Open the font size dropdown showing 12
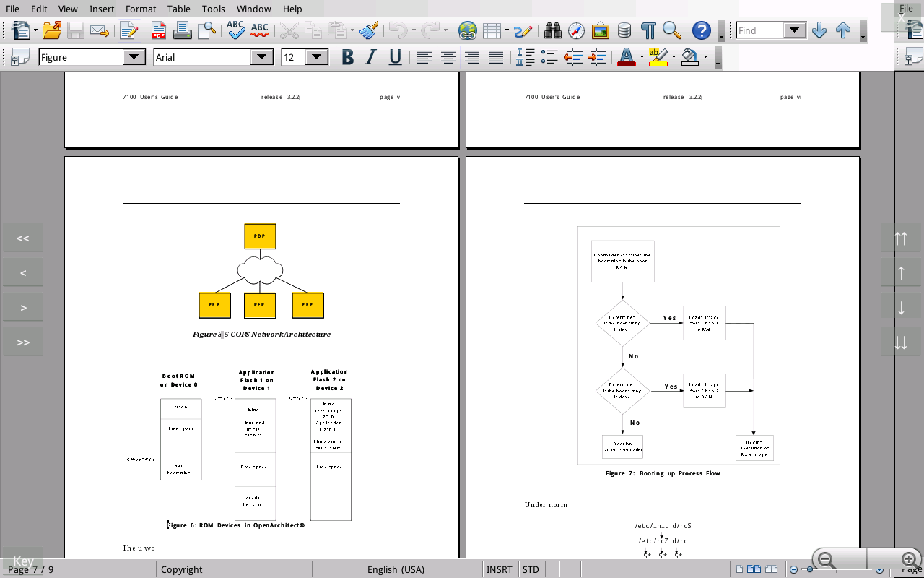Image resolution: width=924 pixels, height=578 pixels. pos(317,57)
